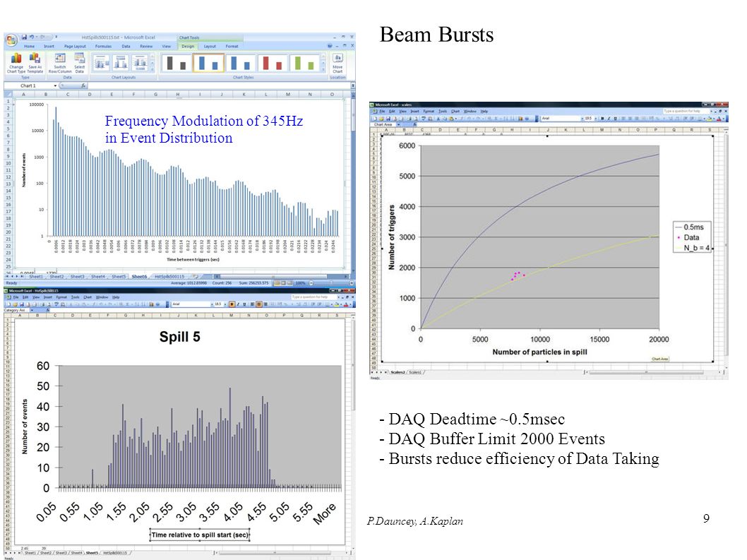Open font name dropdown in scalers Excel
The height and width of the screenshot is (560, 747).
[582, 118]
